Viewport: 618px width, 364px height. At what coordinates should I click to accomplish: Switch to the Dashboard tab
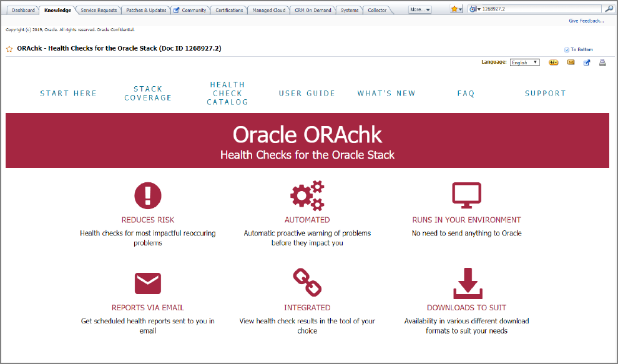(23, 10)
